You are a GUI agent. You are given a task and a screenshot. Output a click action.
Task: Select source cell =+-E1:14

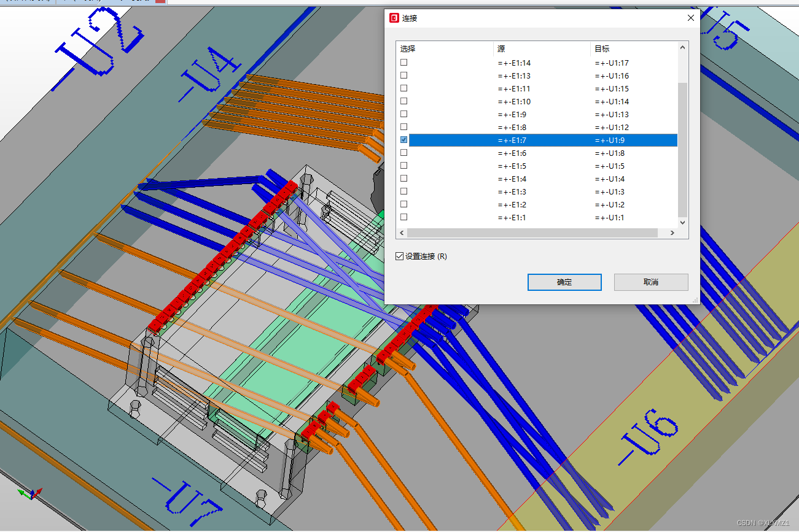coord(514,63)
